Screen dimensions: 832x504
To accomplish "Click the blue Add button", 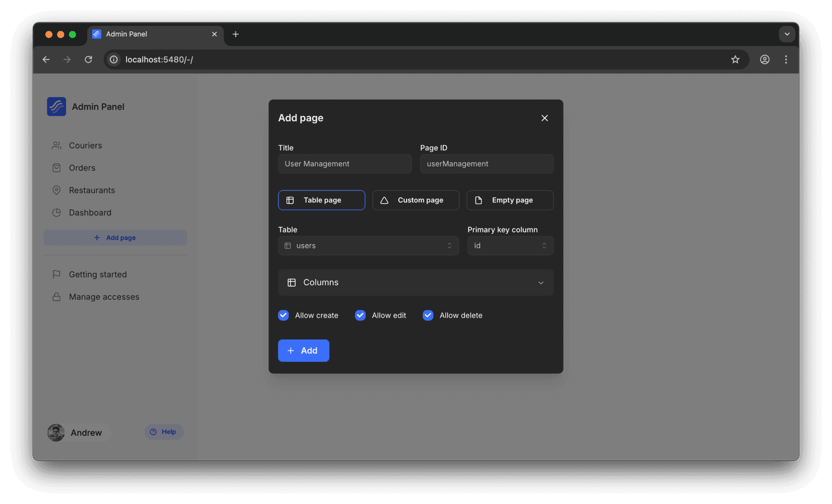I will coord(303,351).
